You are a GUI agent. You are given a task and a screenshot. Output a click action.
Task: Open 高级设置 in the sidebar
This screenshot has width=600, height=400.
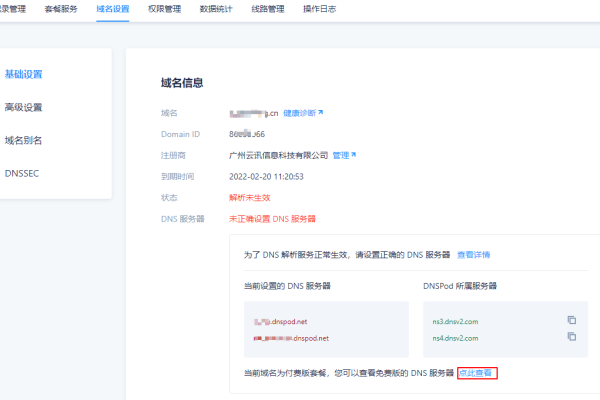click(x=24, y=107)
